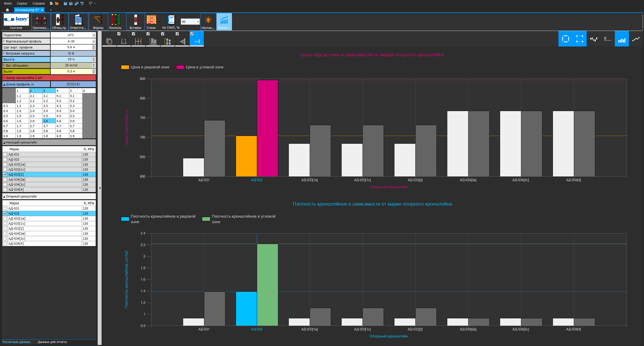Uncheck the checkbox above U-profile chart icon
The width and height of the screenshot is (644, 346).
[x=119, y=34]
